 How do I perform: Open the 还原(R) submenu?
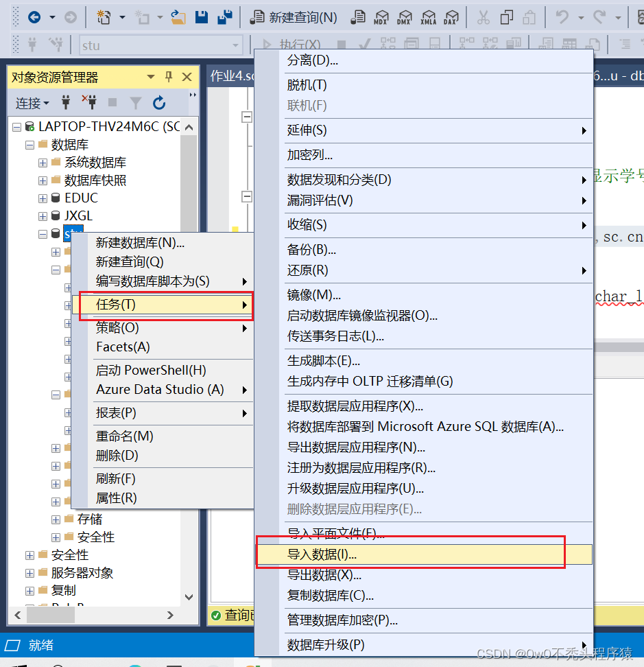(424, 270)
